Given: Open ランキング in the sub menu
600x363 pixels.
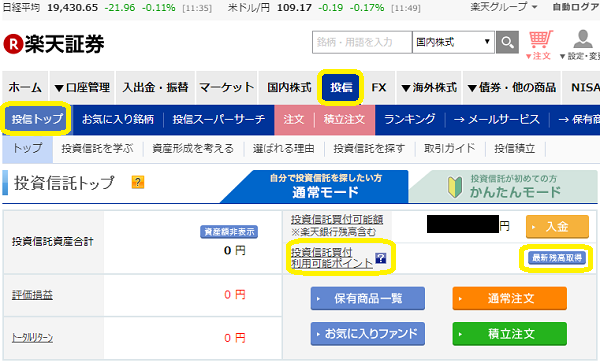Looking at the screenshot, I should (x=410, y=119).
